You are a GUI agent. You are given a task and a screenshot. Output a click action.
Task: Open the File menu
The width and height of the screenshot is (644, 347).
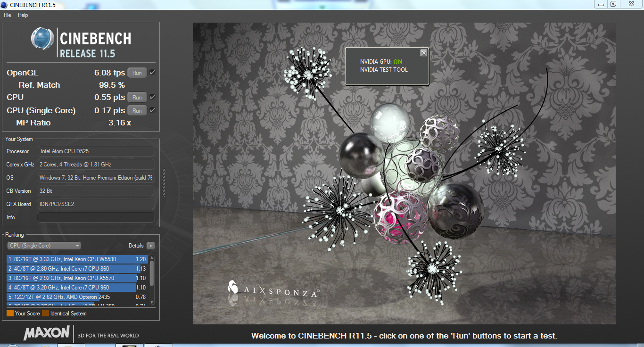tap(7, 15)
